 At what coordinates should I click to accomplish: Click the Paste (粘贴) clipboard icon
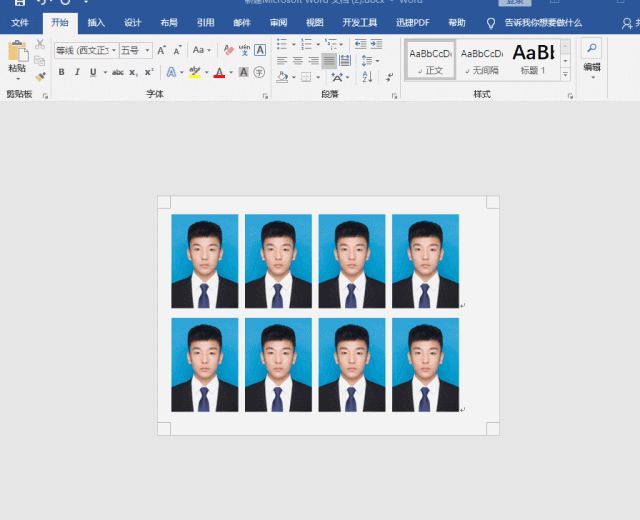click(17, 52)
